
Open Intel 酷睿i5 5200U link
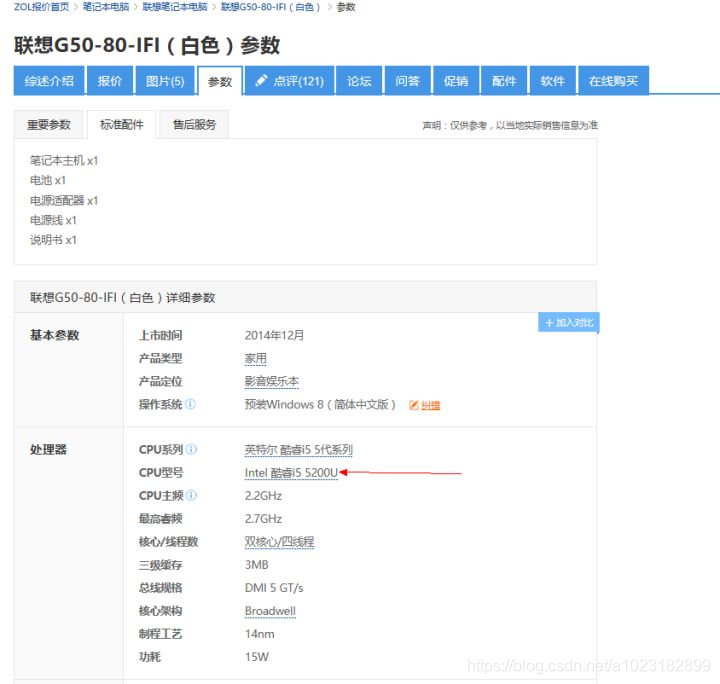point(291,472)
